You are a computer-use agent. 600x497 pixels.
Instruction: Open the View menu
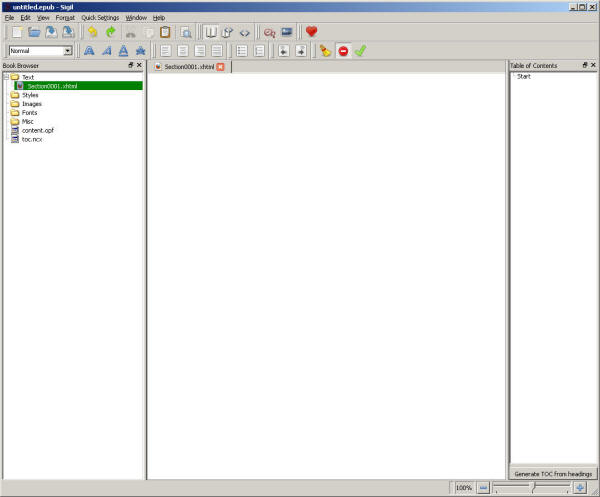pos(43,18)
